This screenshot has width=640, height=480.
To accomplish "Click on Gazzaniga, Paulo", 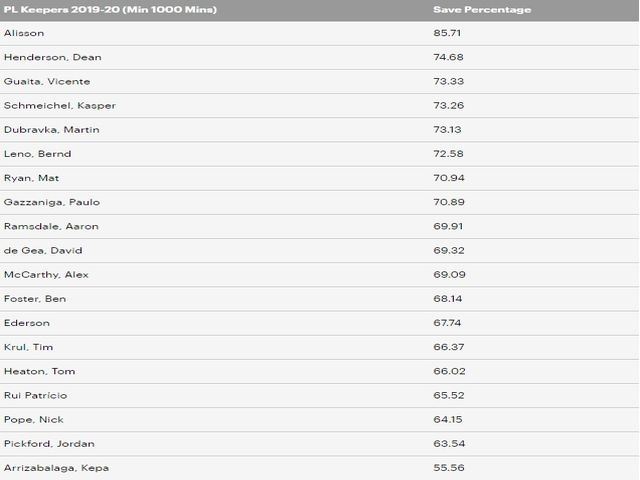I will pos(52,202).
